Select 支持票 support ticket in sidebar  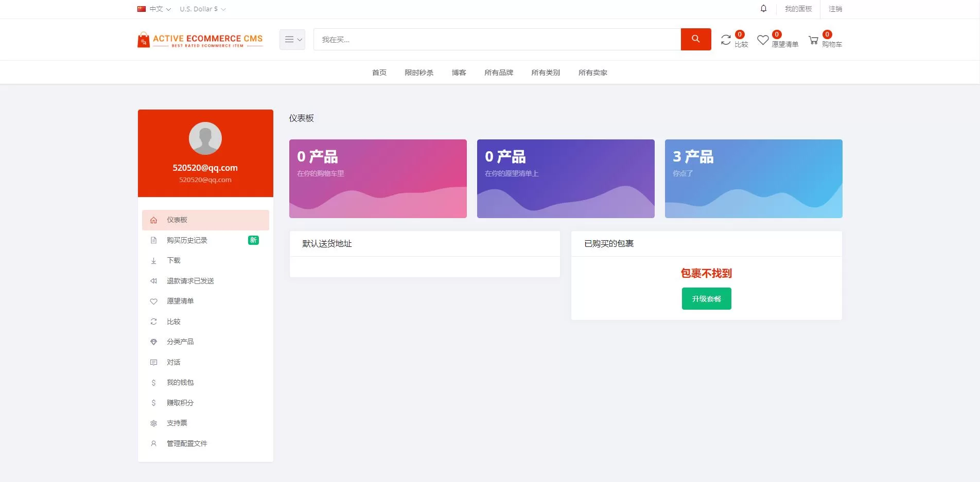(x=177, y=423)
